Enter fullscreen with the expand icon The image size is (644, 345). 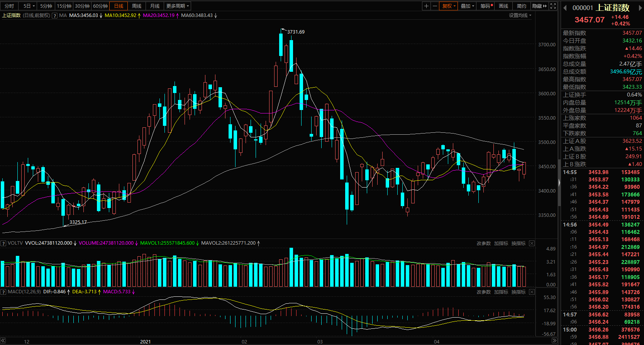(x=553, y=6)
